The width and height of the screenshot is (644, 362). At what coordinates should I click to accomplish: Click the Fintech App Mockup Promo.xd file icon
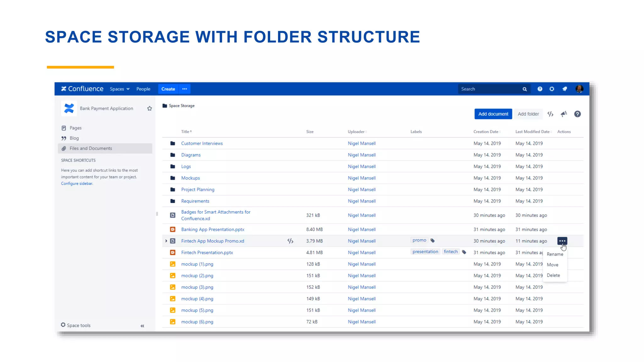pyautogui.click(x=173, y=241)
